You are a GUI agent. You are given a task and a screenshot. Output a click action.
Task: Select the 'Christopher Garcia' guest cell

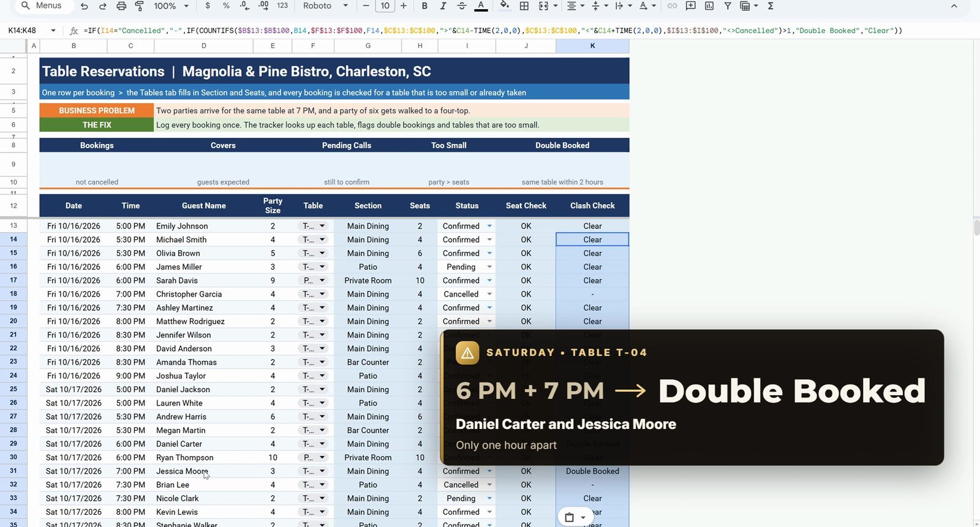coord(204,294)
